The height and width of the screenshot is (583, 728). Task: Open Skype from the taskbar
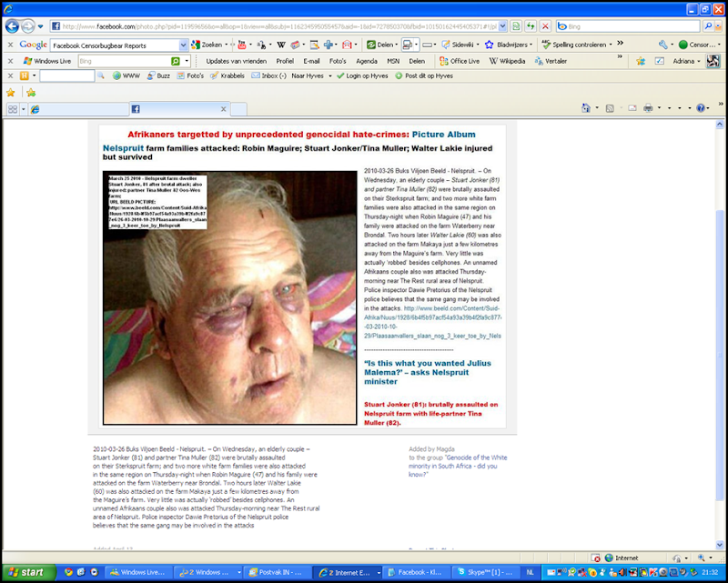[489, 572]
